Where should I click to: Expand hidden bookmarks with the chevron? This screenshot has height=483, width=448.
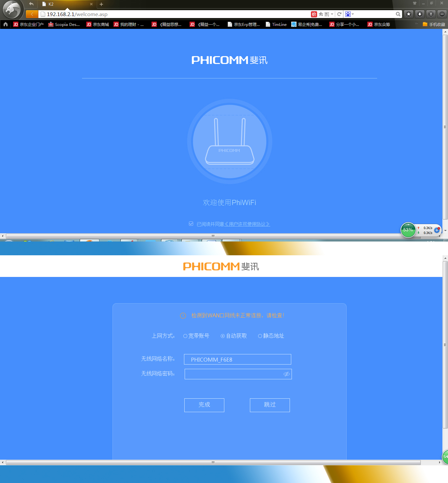tap(416, 24)
